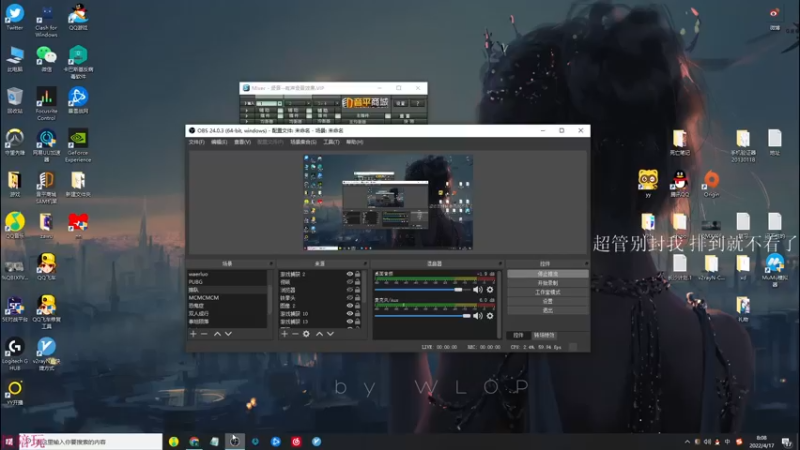Viewport: 800px width, 450px height.
Task: Move source up in Sources panel
Action: pos(319,334)
